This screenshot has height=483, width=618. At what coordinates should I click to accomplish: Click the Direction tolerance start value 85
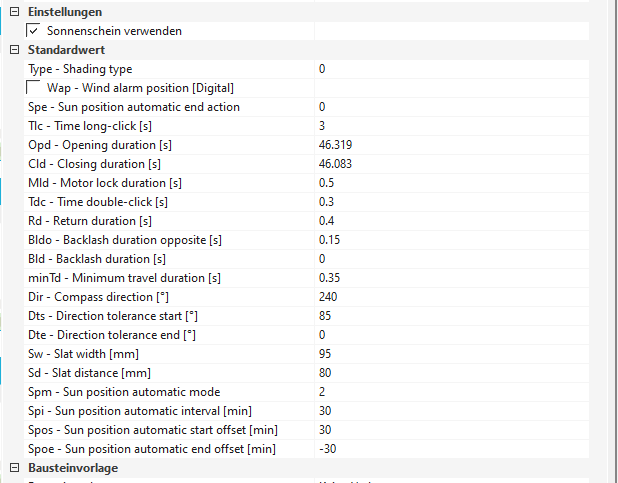[x=326, y=316]
